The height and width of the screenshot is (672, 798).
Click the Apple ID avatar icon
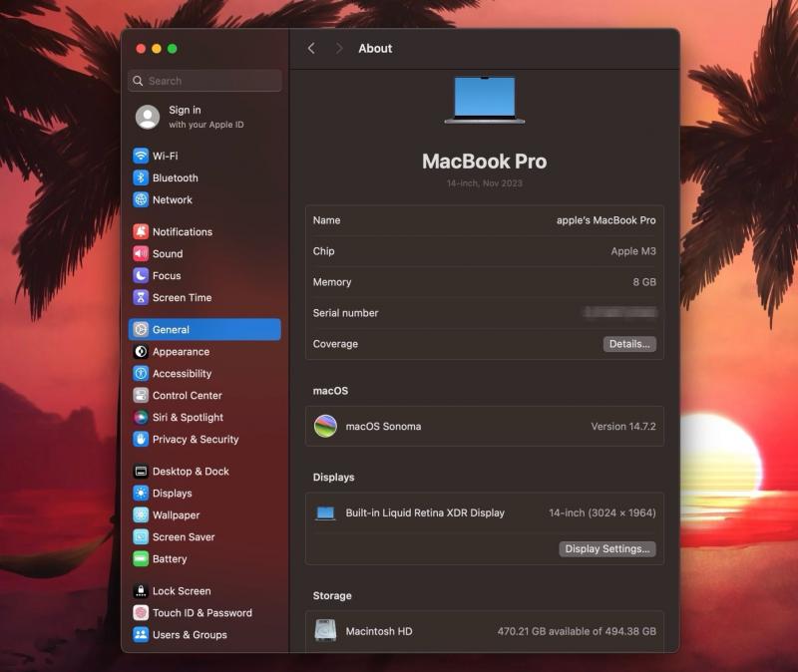(x=148, y=117)
